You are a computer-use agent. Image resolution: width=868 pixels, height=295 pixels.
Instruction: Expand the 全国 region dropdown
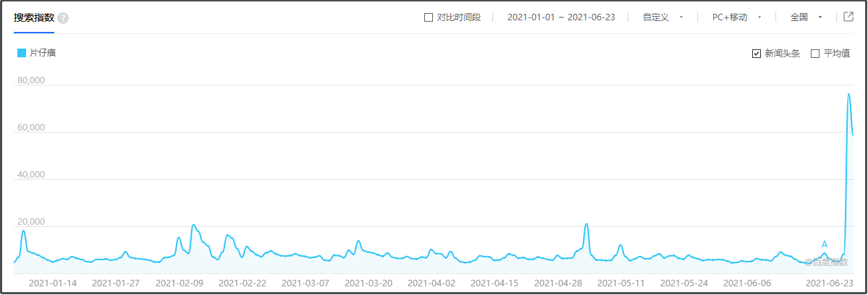806,17
